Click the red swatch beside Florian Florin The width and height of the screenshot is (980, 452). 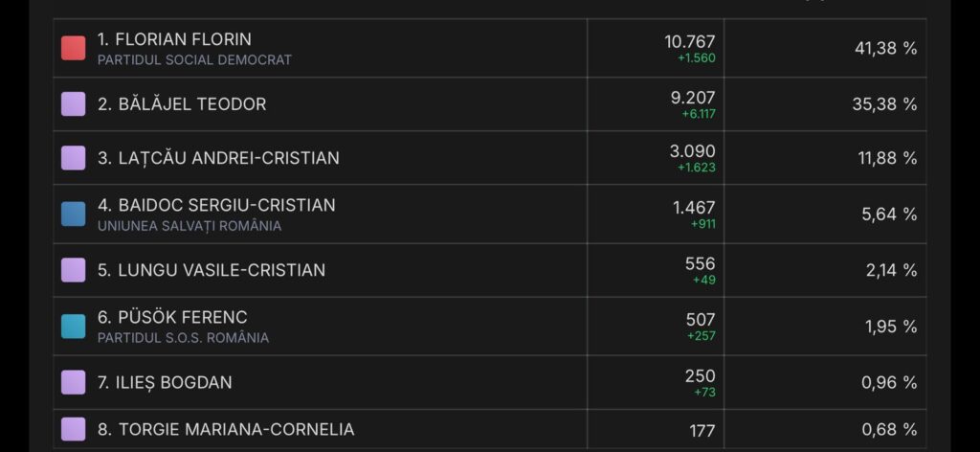tap(74, 48)
